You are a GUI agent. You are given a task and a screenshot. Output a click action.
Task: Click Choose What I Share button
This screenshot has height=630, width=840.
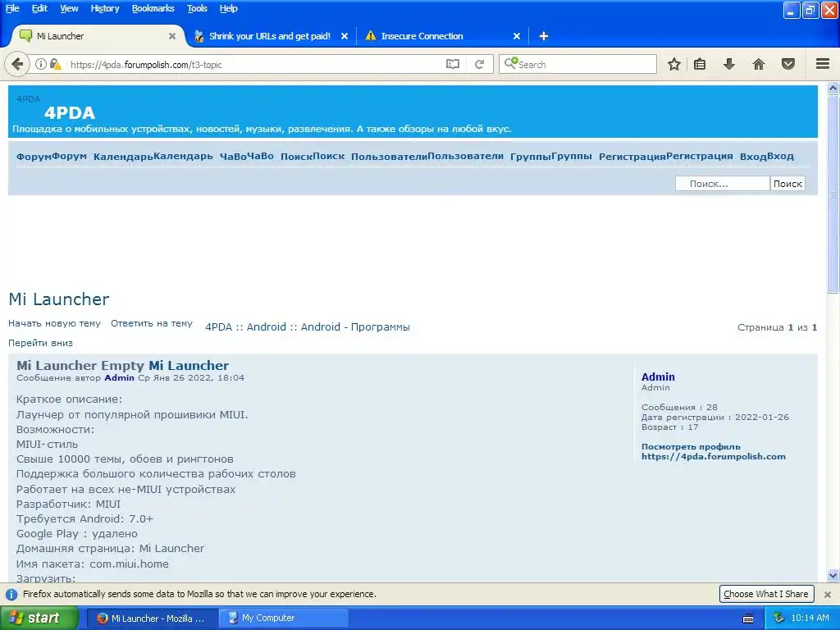pos(765,594)
